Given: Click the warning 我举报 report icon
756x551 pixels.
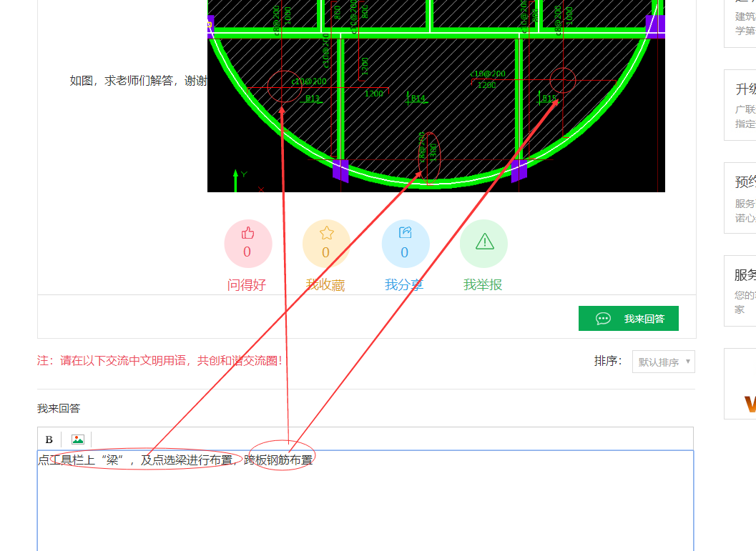Looking at the screenshot, I should [x=483, y=243].
